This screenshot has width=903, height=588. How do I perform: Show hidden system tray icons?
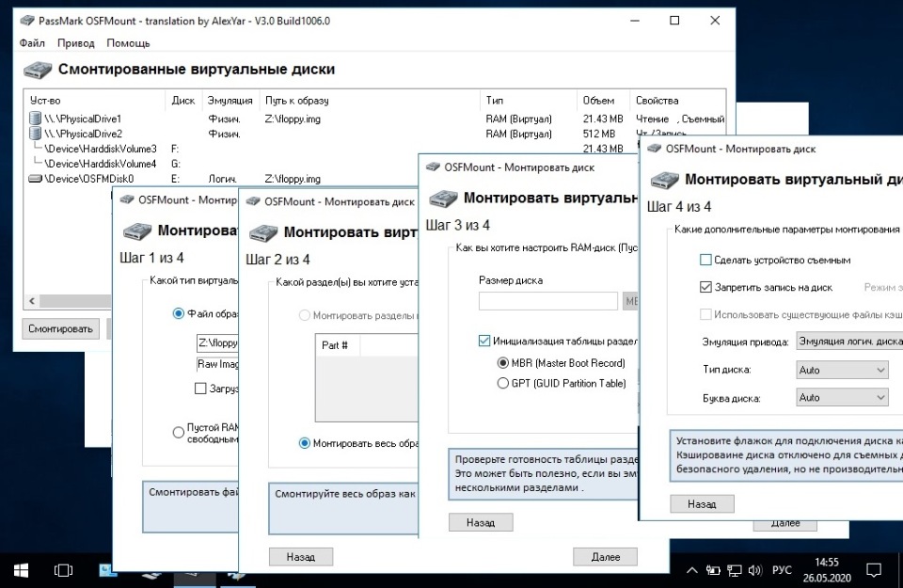692,570
